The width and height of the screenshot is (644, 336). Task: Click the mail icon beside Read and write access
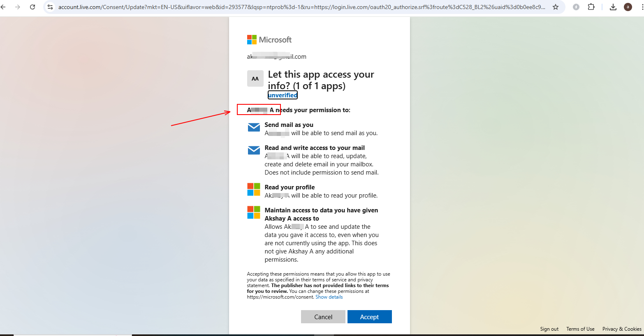254,150
